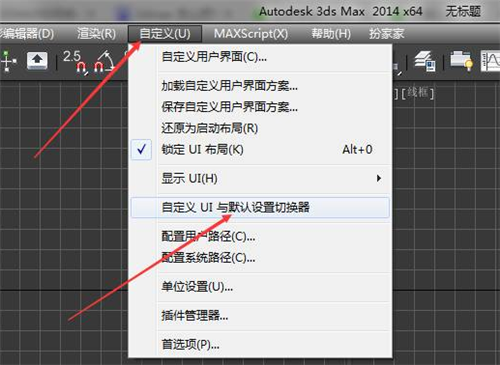Viewport: 500px width, 365px height.
Task: Click the pivot axis icon at toolbar's left
Action: point(8,61)
